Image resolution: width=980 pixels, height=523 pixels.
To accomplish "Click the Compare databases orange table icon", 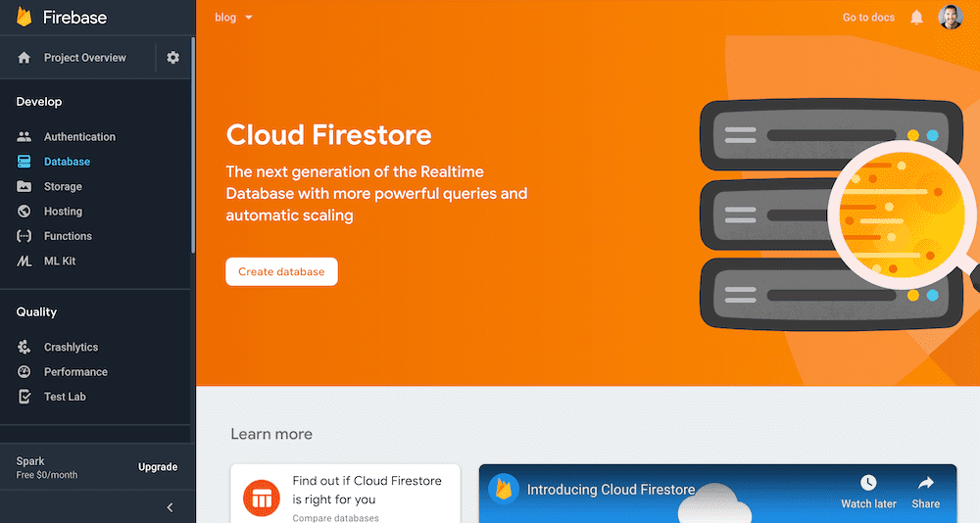I will click(x=262, y=498).
